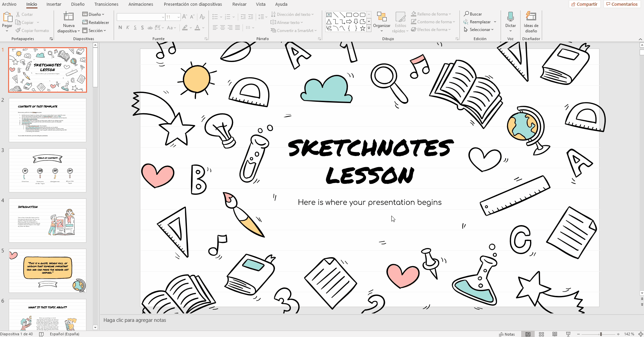The width and height of the screenshot is (644, 337).
Task: Open the font size dropdown
Action: click(x=178, y=17)
